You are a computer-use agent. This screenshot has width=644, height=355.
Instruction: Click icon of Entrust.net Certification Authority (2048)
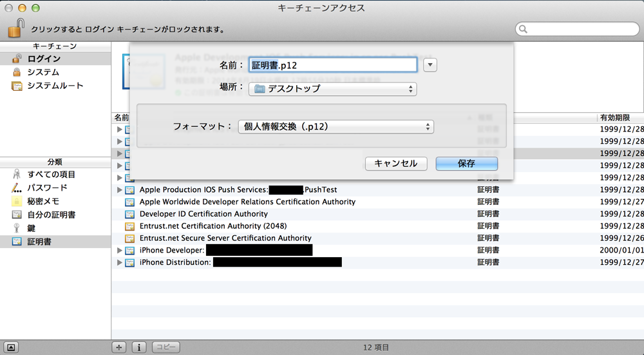130,226
